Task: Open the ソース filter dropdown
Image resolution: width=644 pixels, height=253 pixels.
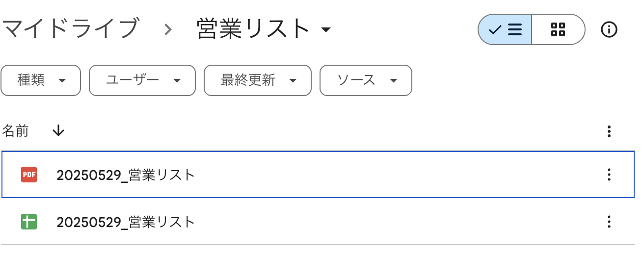Action: 366,80
